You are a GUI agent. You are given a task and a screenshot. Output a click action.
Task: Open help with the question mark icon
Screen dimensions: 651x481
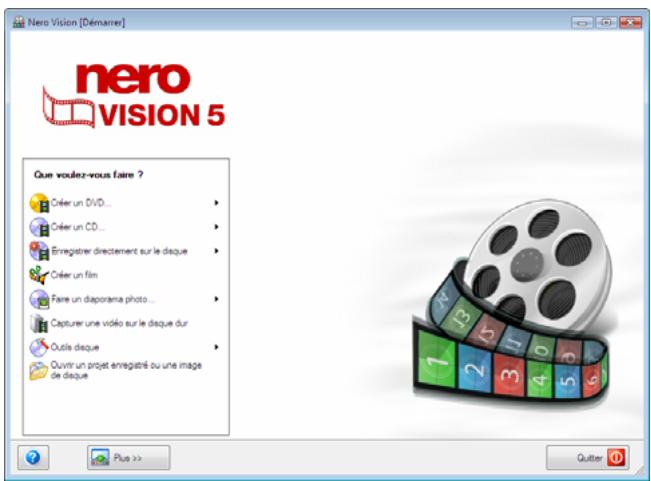(x=33, y=458)
